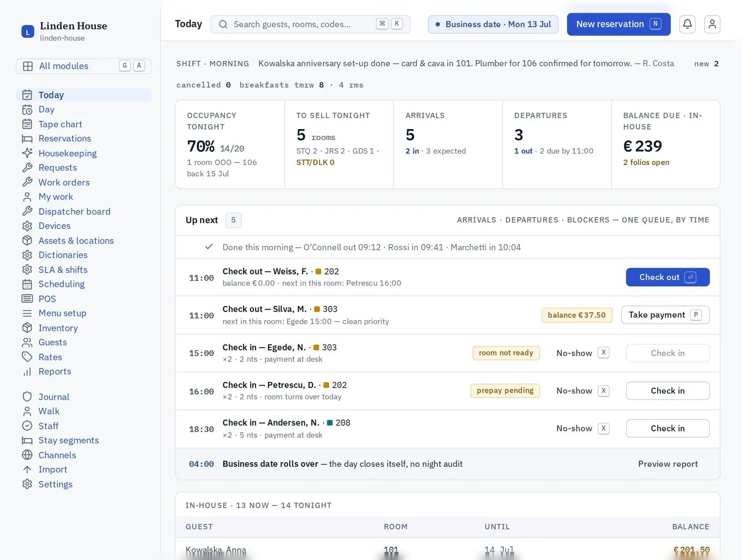Preview the business date report
The height and width of the screenshot is (560, 742).
click(668, 464)
